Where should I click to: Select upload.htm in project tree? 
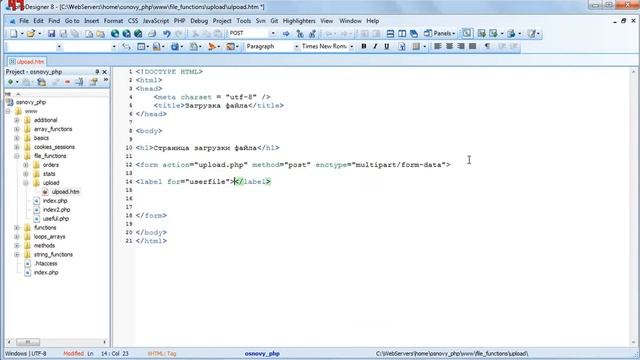pos(65,192)
